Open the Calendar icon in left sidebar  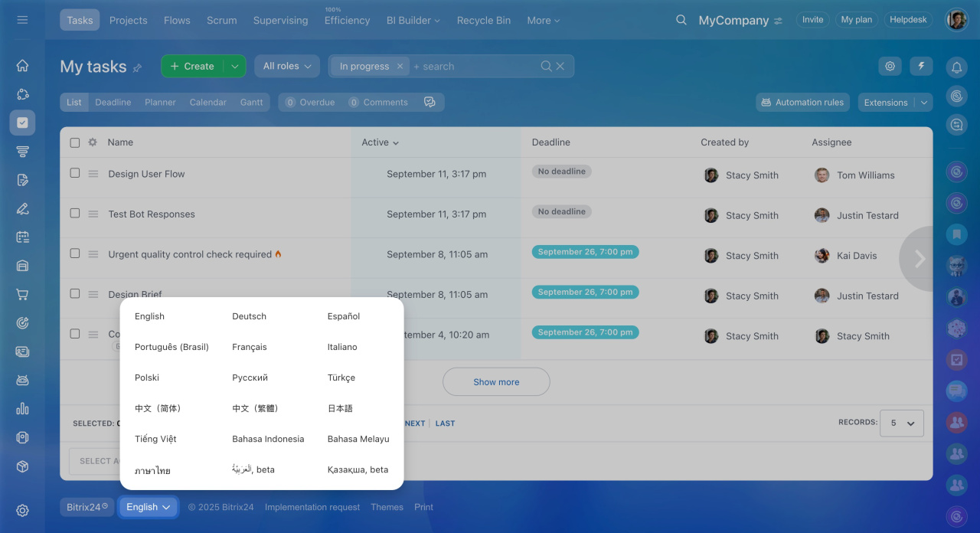click(x=22, y=237)
